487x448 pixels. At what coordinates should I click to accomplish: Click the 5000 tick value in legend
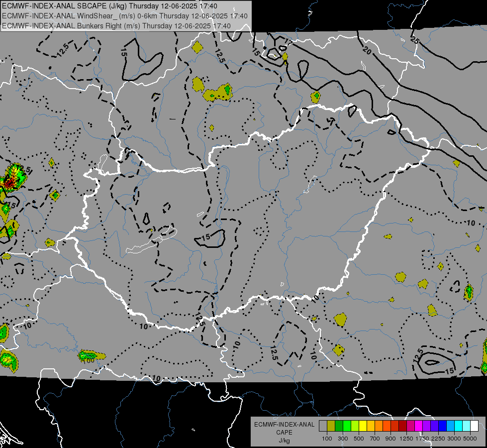470,439
